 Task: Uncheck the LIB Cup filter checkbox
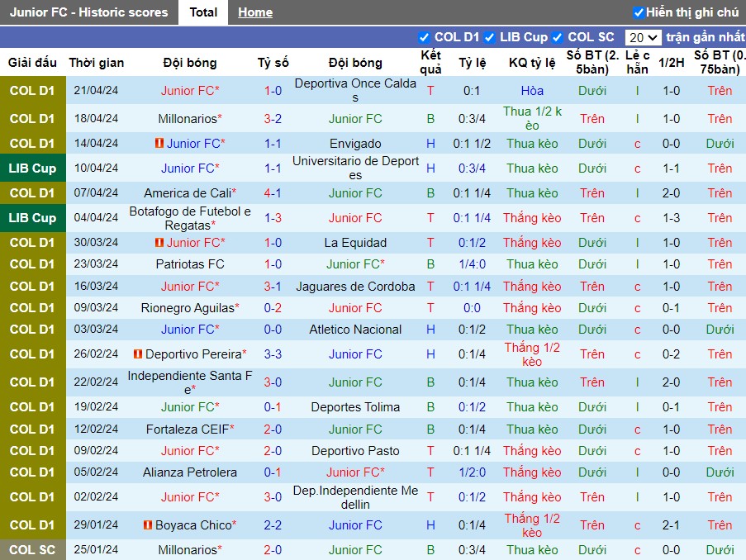[x=489, y=37]
